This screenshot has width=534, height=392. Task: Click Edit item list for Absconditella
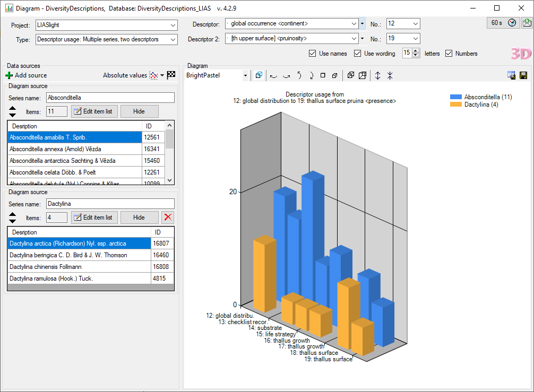pos(94,111)
